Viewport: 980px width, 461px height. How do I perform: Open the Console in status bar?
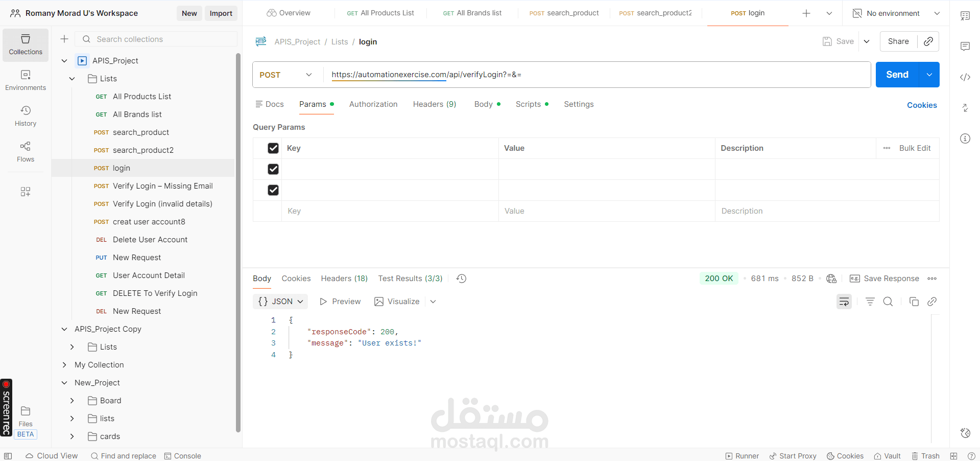(x=183, y=456)
